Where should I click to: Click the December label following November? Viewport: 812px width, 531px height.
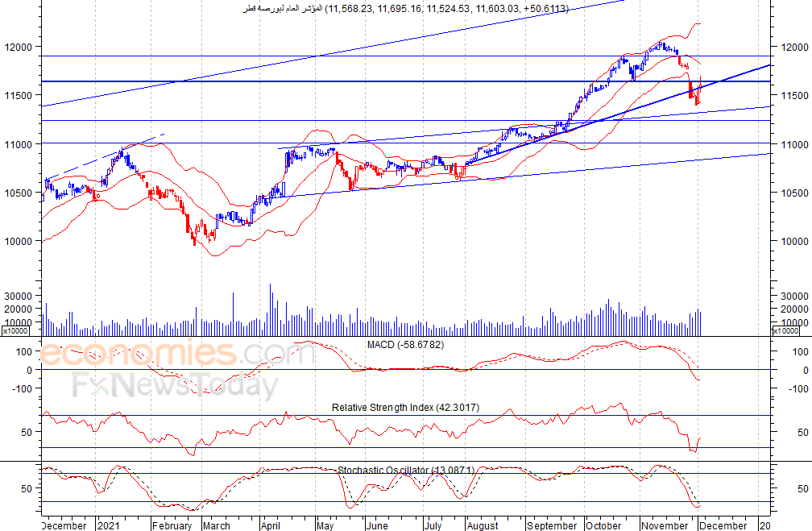click(x=723, y=525)
